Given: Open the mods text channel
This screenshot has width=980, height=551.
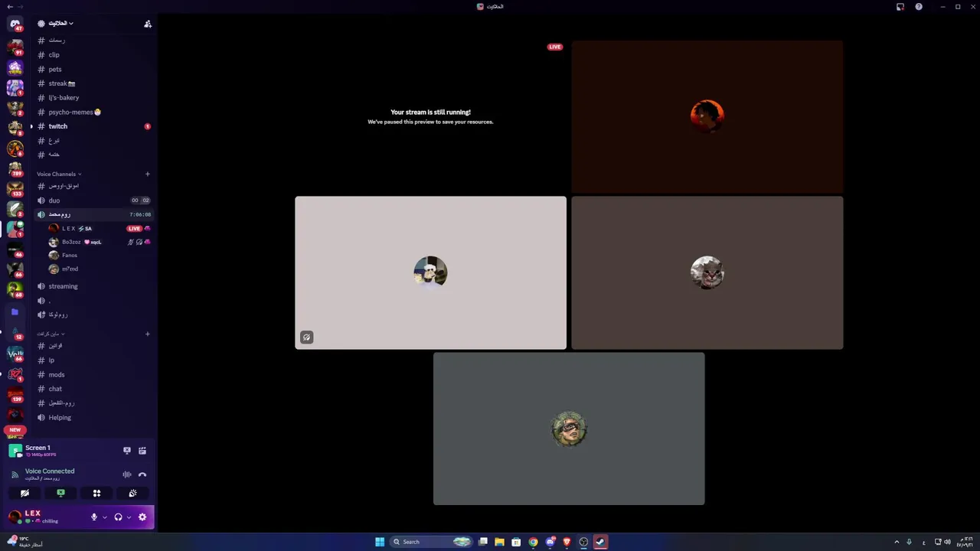Looking at the screenshot, I should tap(93, 375).
